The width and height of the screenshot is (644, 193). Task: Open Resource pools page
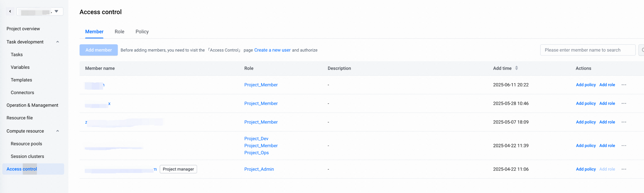[26, 144]
